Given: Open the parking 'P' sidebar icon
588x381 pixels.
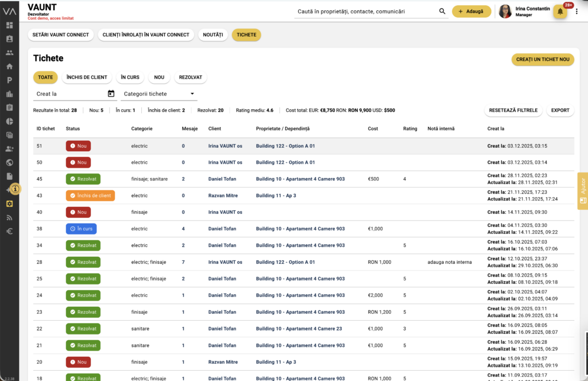Looking at the screenshot, I should pos(9,80).
